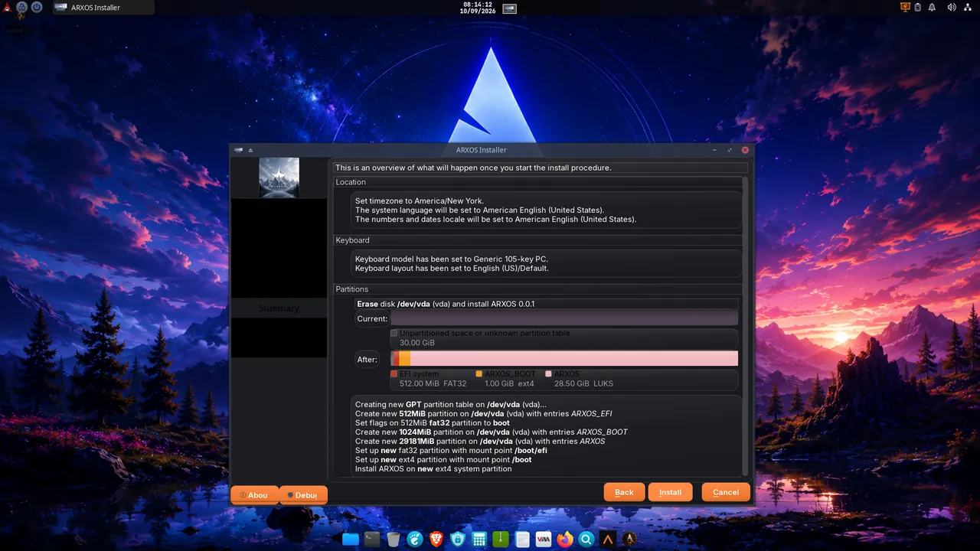
Task: Click the red EFI segment in After bar
Action: [x=396, y=359]
